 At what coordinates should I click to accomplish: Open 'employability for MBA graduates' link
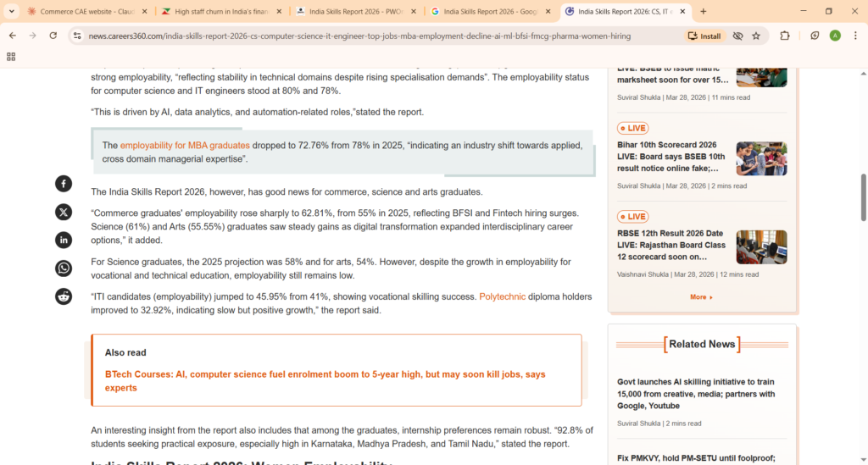pyautogui.click(x=185, y=146)
